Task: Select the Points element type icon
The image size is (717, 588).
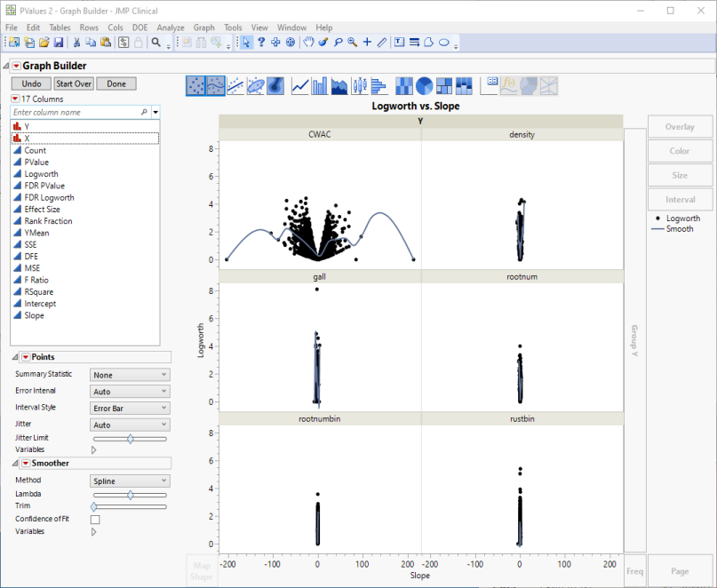Action: click(x=195, y=85)
